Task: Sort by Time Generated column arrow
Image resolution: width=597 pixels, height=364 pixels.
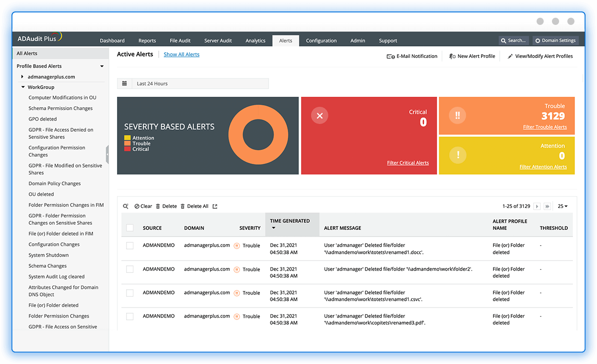Action: click(273, 228)
